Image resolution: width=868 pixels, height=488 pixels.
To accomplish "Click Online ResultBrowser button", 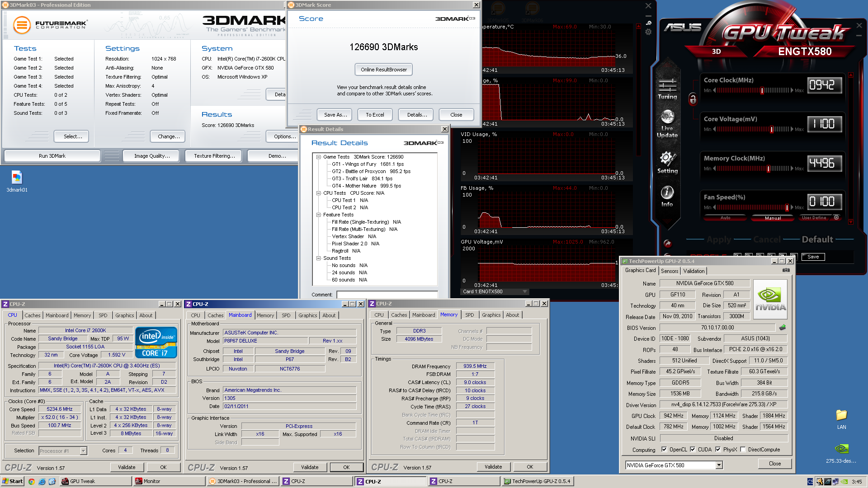I will [x=383, y=70].
